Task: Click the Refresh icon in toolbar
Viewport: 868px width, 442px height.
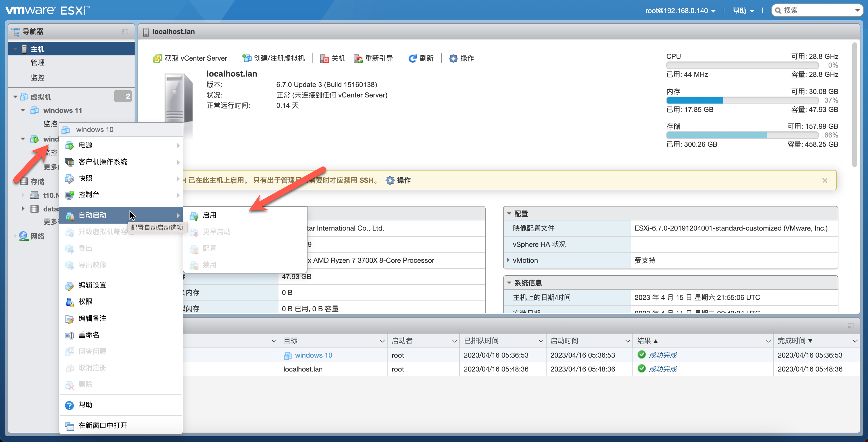Action: (x=413, y=58)
